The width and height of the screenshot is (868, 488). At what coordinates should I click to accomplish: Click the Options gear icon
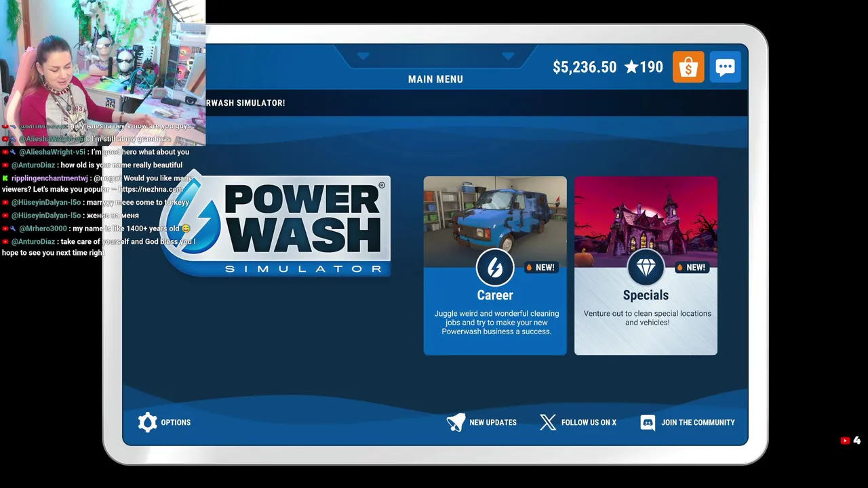[x=147, y=422]
